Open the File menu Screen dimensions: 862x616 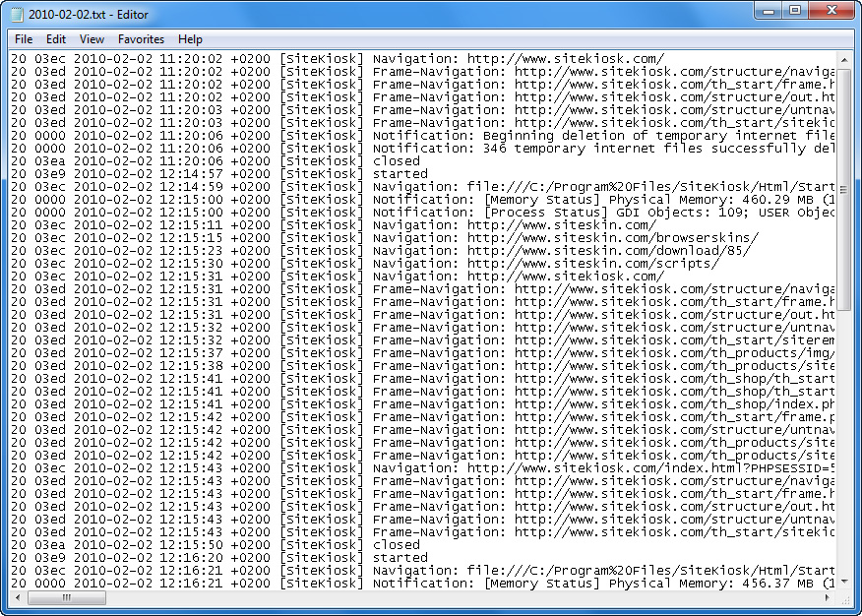point(24,39)
